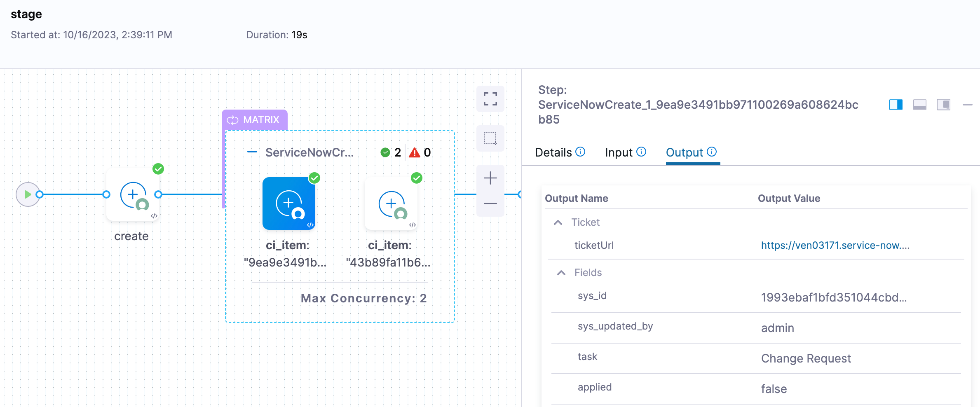Screen dimensions: 980x407
Task: Collapse the ServiceNowCr... matrix group
Action: pyautogui.click(x=252, y=152)
